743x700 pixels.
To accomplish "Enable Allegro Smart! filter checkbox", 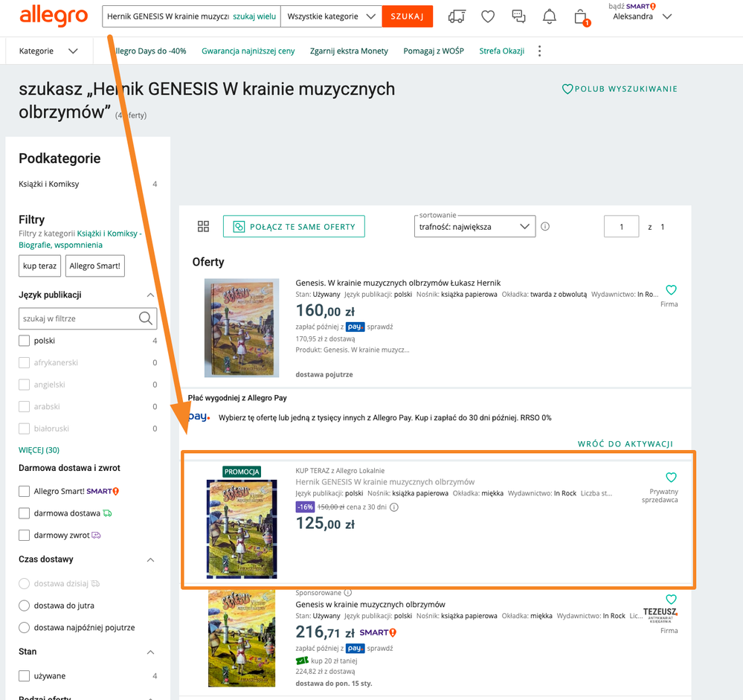I will [x=24, y=491].
